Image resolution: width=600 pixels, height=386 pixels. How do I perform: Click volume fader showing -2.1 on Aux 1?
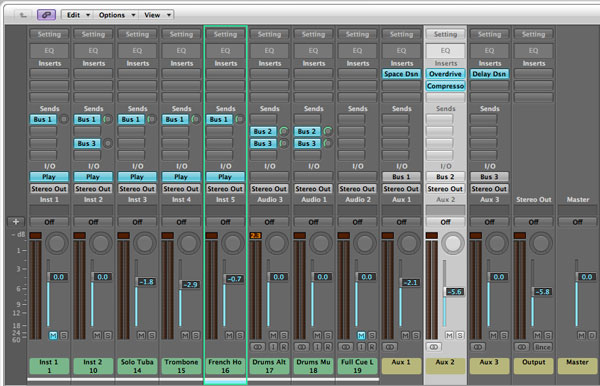tap(410, 283)
